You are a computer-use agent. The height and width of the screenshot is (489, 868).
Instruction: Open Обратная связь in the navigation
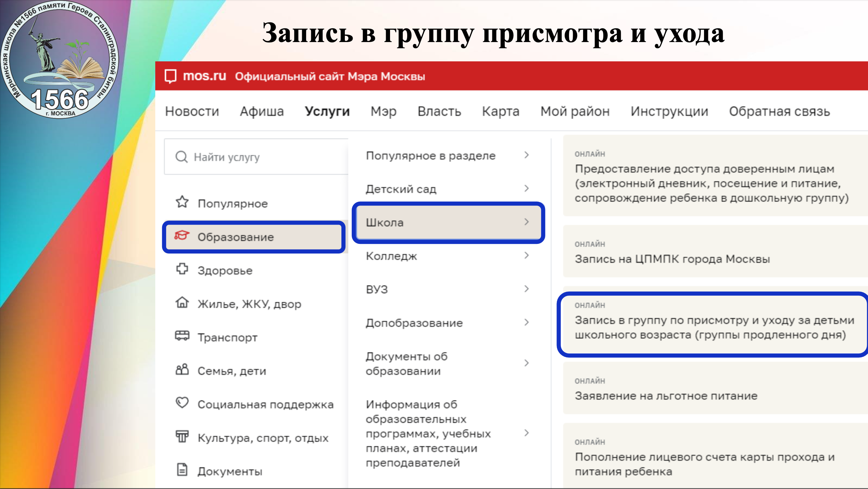click(x=779, y=112)
